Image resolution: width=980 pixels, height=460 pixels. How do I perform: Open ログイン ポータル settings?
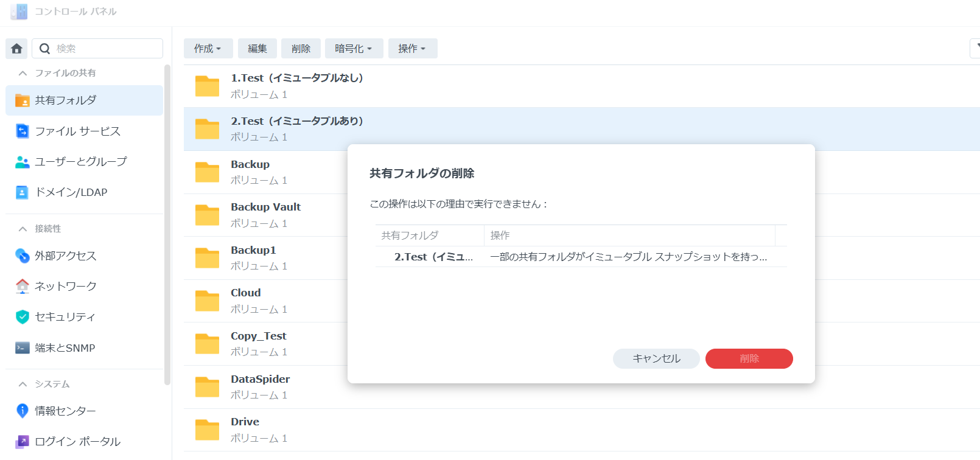pos(77,442)
